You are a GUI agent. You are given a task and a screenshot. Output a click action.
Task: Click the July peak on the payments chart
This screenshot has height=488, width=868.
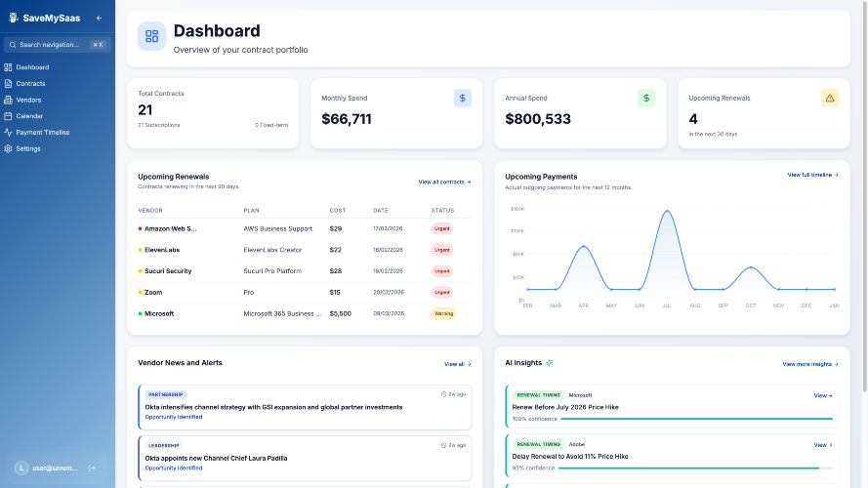pos(667,211)
